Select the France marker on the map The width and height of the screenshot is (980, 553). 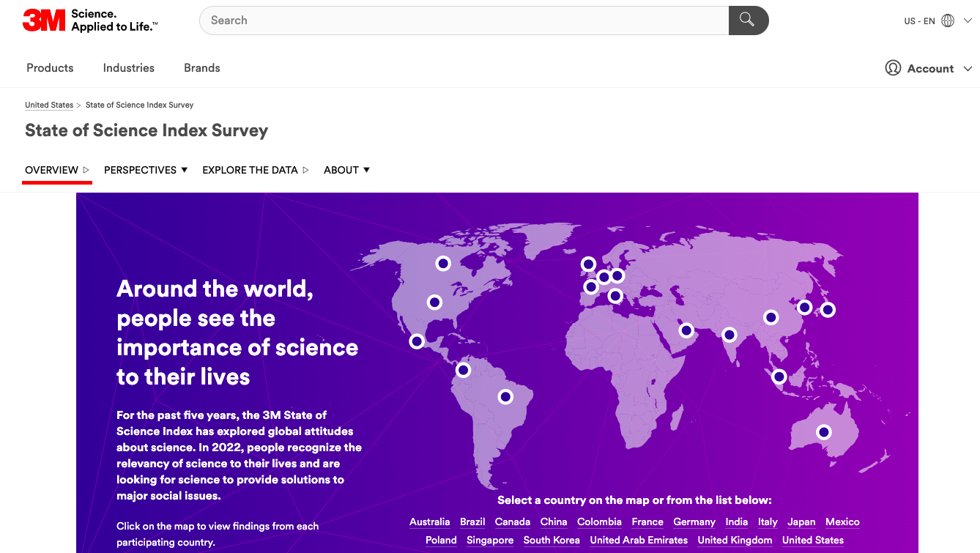591,286
